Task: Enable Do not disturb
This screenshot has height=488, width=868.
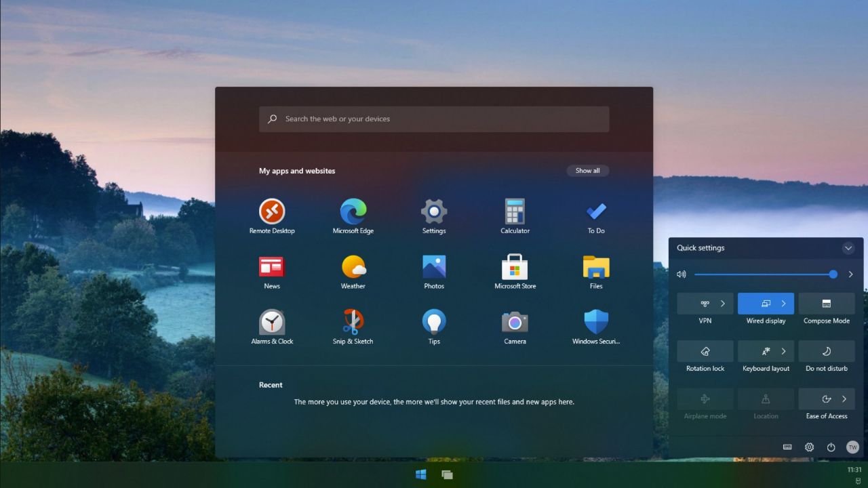Action: (x=827, y=351)
